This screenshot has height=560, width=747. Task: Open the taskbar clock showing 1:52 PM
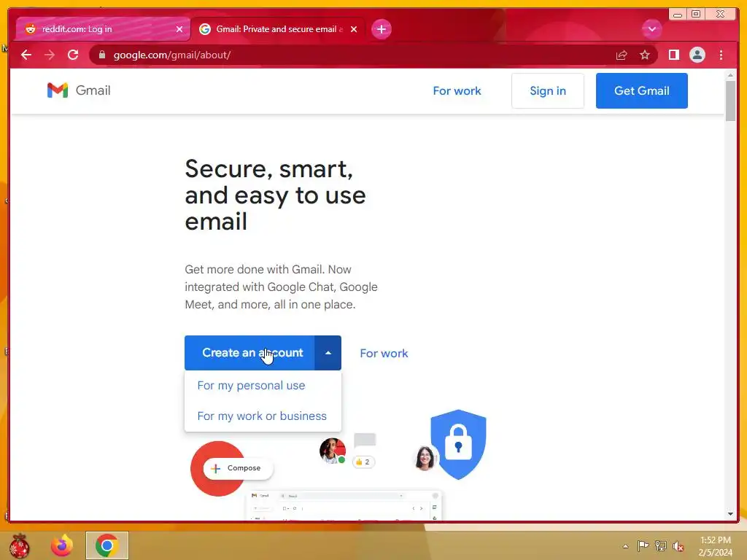tap(715, 546)
